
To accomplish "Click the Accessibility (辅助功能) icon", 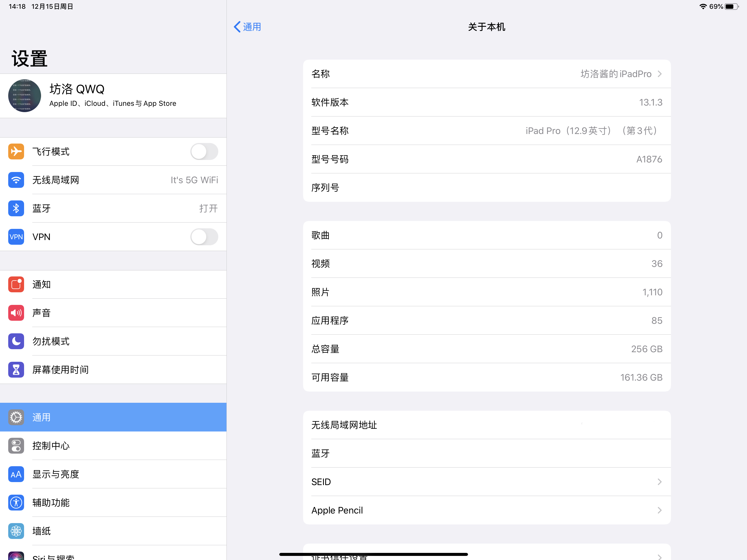I will 16,503.
